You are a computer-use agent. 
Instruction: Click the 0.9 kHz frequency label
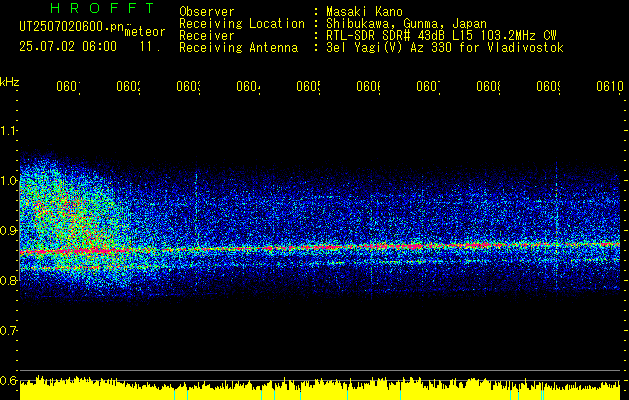pyautogui.click(x=8, y=230)
